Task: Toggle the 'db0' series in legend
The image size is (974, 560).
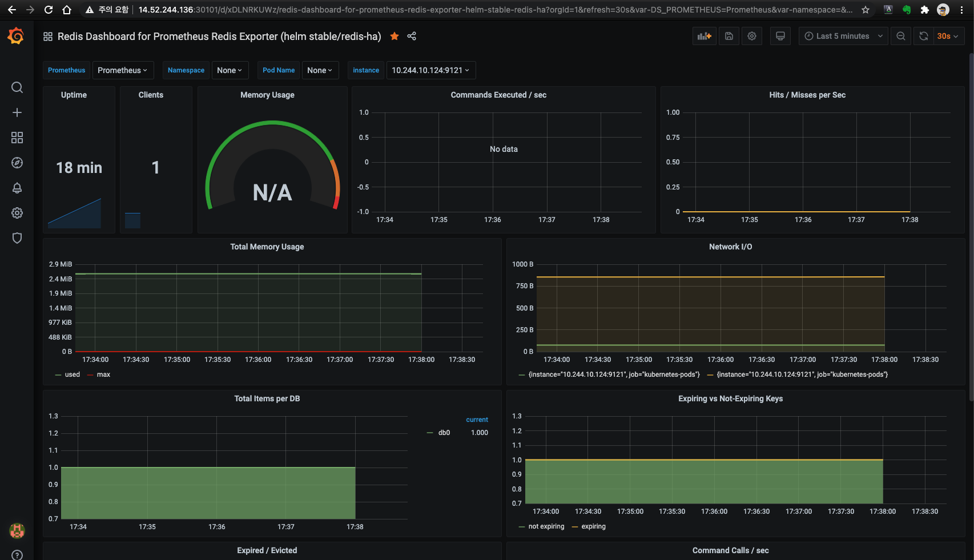Action: click(444, 433)
